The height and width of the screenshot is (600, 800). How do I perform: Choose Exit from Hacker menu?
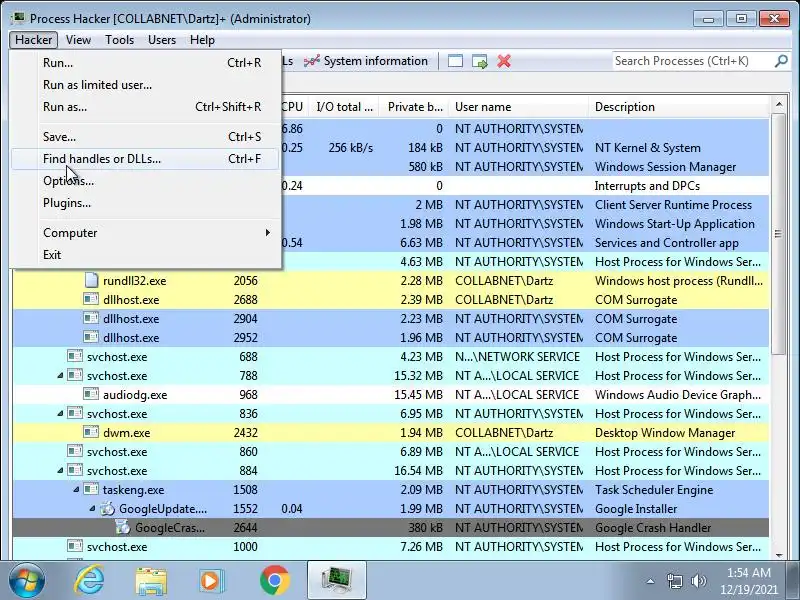coord(145,255)
